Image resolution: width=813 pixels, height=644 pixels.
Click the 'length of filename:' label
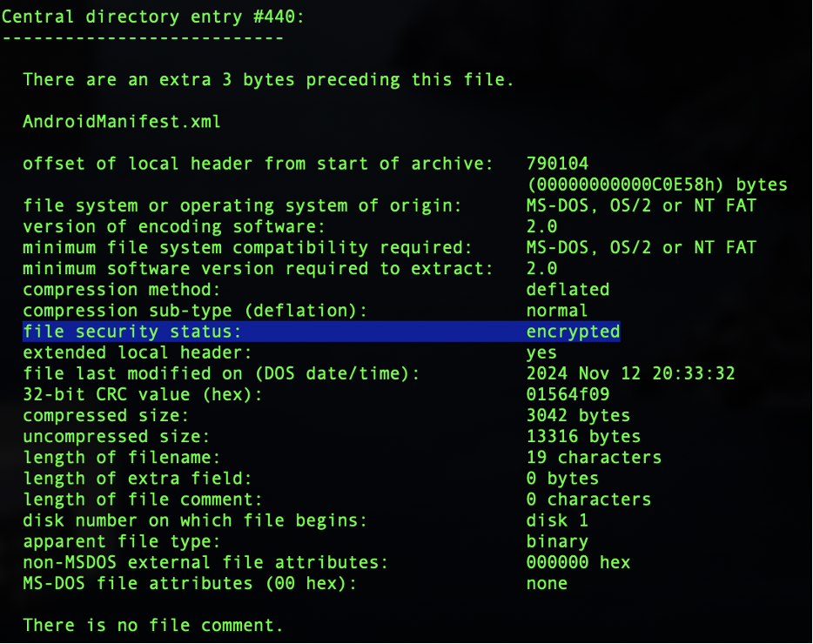(x=122, y=458)
